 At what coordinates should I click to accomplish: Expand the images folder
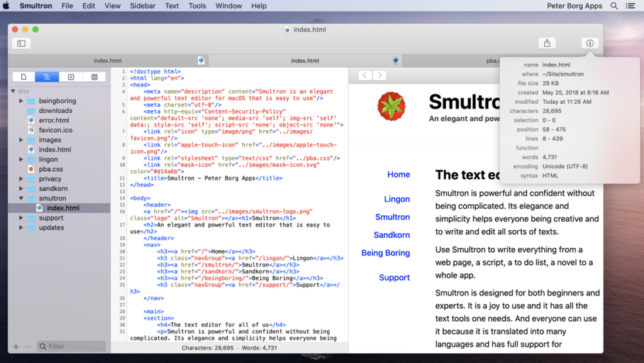[21, 140]
